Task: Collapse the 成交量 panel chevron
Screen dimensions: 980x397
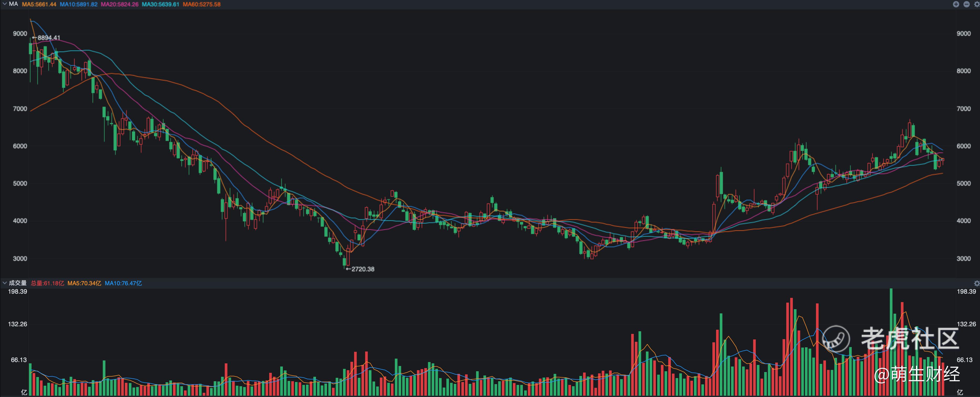Action: click(4, 283)
